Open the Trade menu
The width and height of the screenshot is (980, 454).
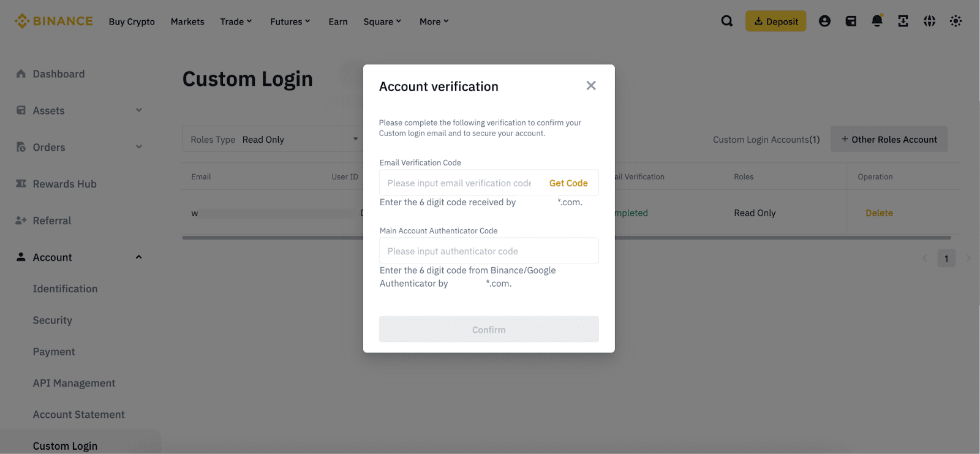(x=236, y=21)
